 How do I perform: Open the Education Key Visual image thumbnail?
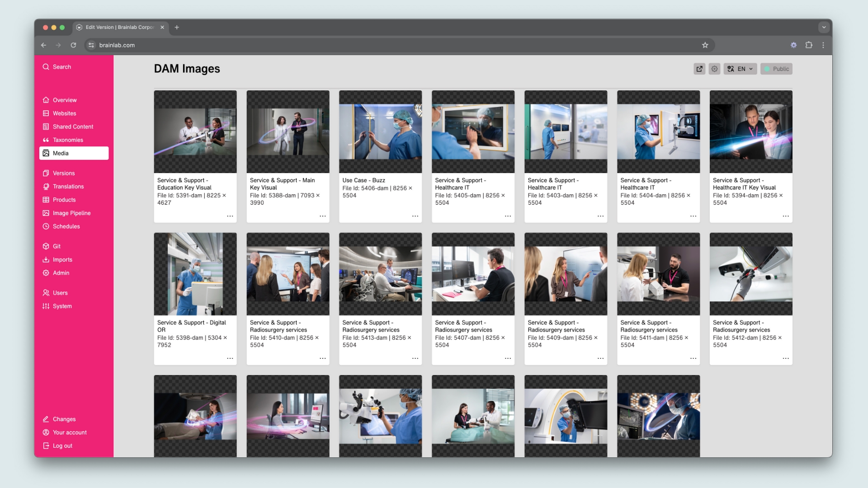(x=195, y=131)
